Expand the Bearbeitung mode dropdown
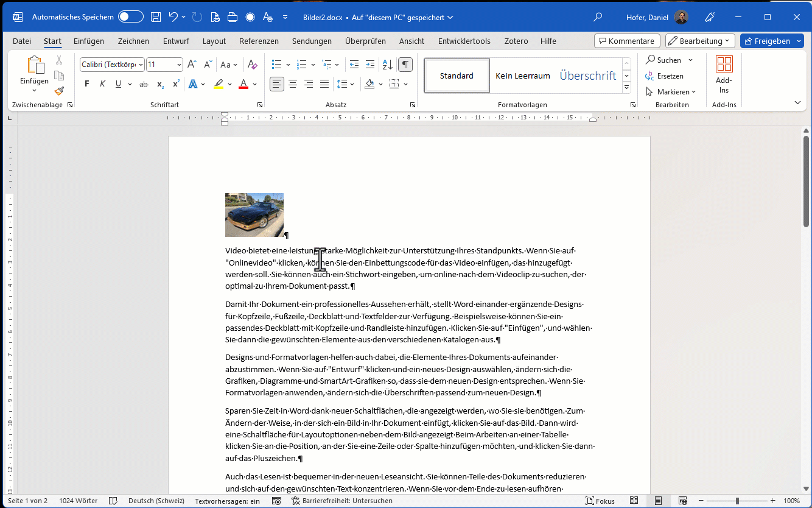 701,41
